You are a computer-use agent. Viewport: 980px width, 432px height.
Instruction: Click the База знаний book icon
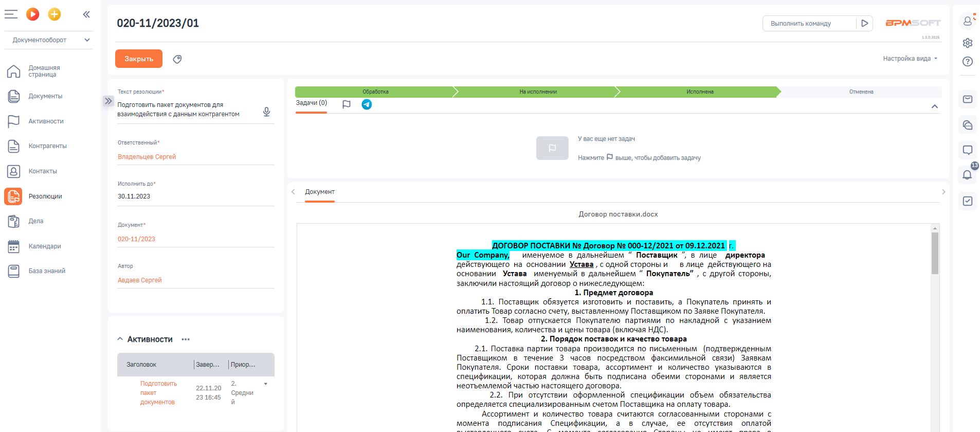tap(14, 271)
